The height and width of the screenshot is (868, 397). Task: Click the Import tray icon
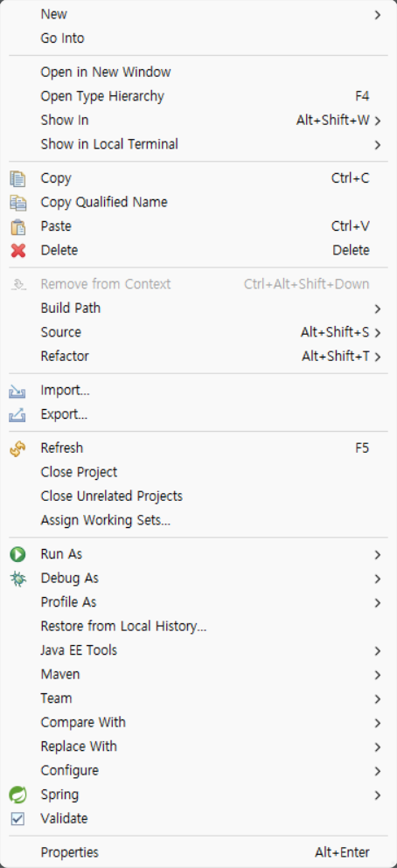point(17,392)
